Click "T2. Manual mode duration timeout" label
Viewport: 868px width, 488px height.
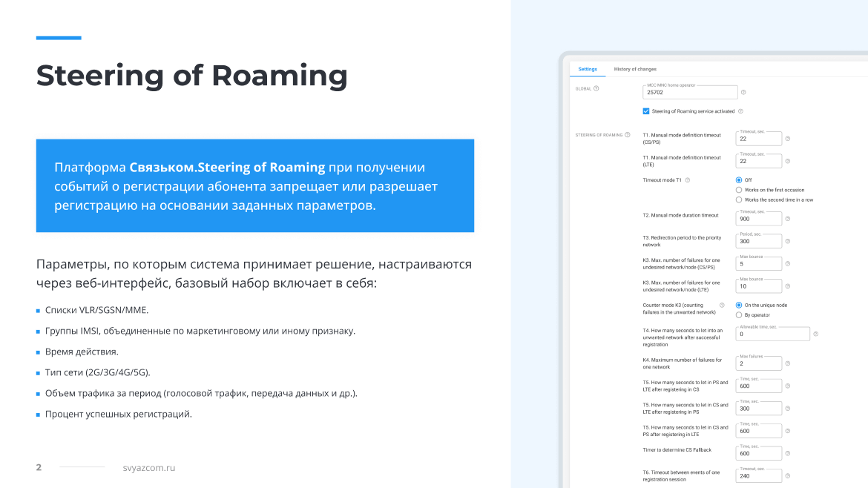[x=680, y=215]
